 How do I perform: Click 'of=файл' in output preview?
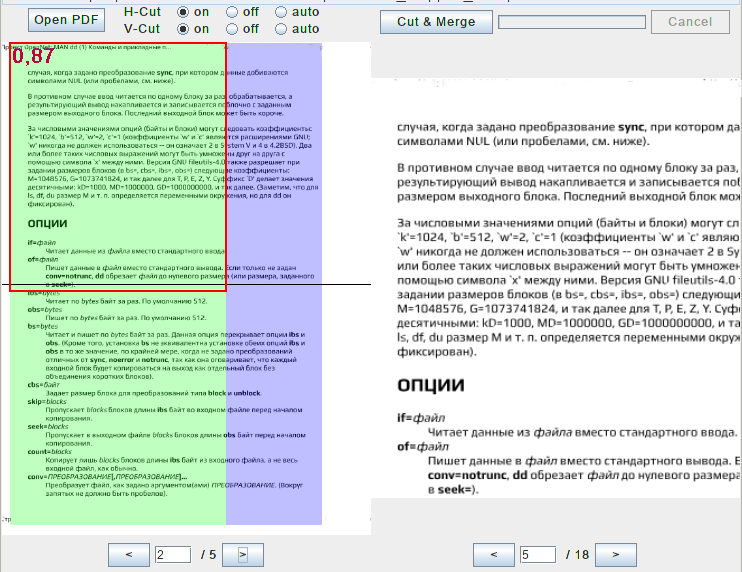tap(423, 447)
